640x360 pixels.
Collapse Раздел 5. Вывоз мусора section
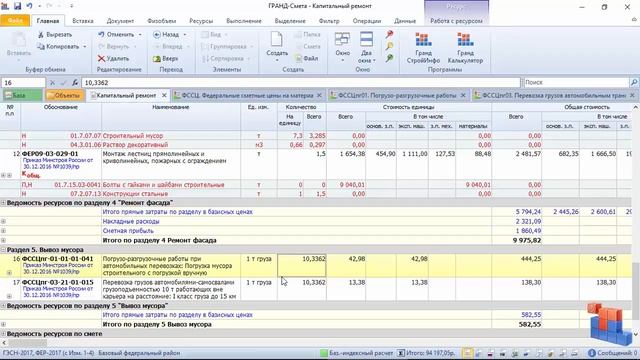click(3, 250)
